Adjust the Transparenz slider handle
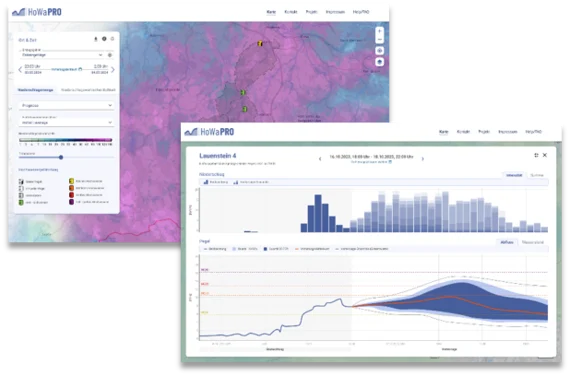Image resolution: width=570 pixels, height=376 pixels. (61, 157)
